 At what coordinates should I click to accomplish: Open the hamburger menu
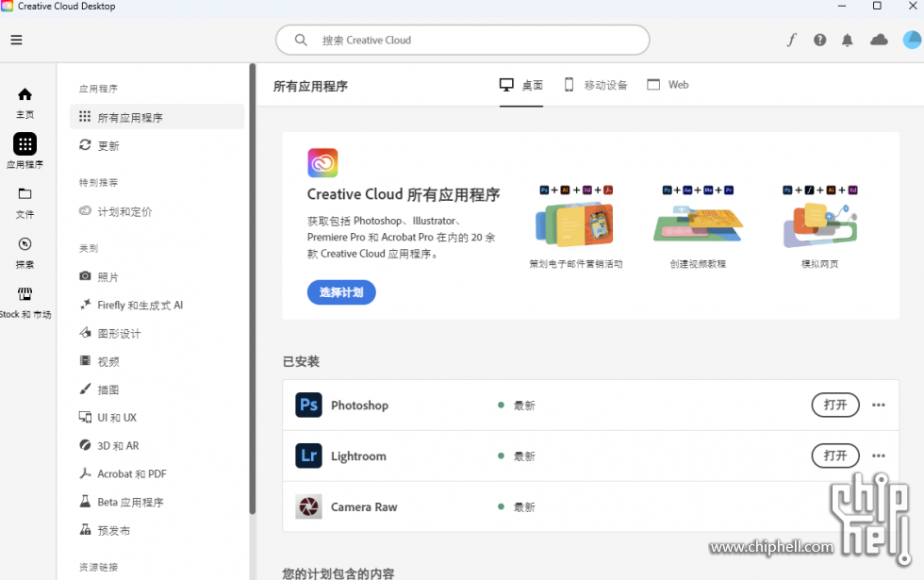(x=17, y=40)
